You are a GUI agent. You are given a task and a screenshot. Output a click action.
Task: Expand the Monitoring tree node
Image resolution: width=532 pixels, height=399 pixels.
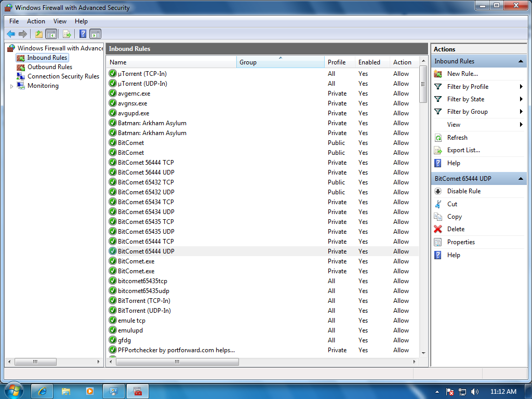pyautogui.click(x=11, y=86)
